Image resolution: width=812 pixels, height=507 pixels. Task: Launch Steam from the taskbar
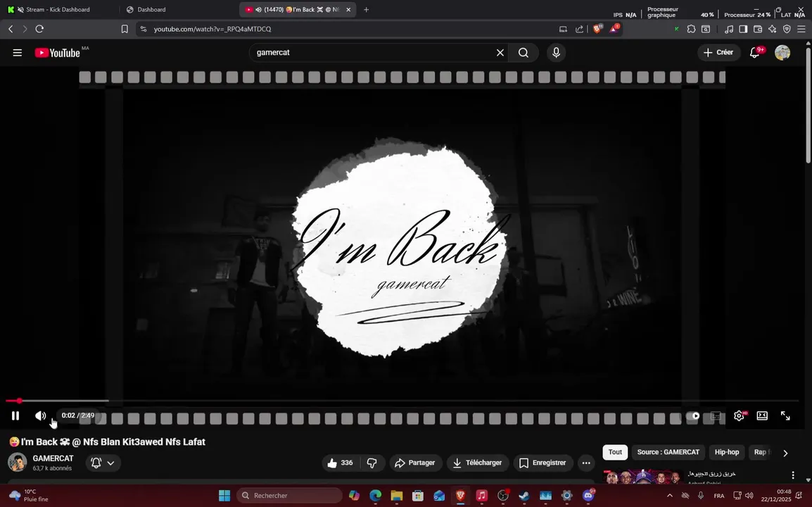coord(524,496)
